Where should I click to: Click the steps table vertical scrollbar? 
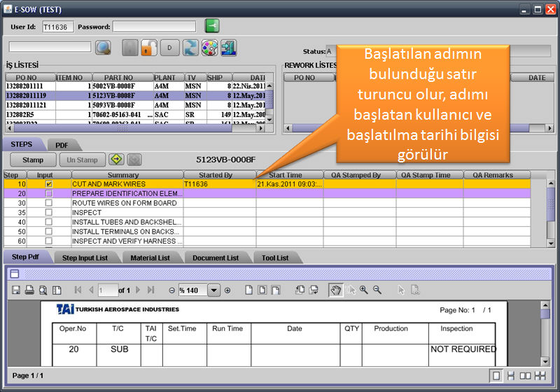pos(551,213)
